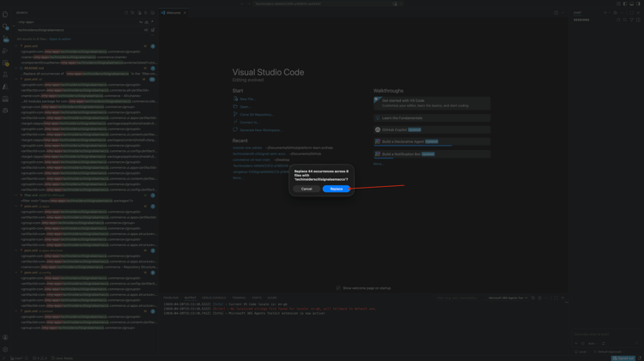Collapse the pom.xml ui.content results group
The image size is (644, 361).
click(16, 311)
